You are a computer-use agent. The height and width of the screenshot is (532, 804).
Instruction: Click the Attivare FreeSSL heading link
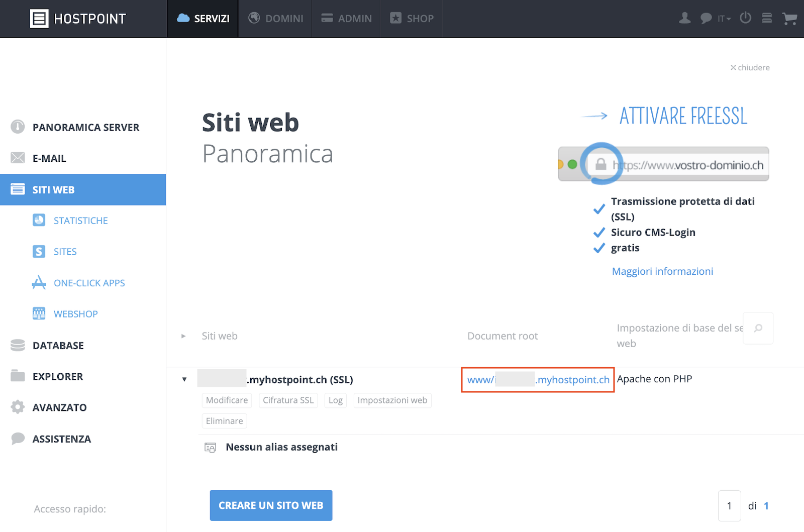pyautogui.click(x=683, y=116)
